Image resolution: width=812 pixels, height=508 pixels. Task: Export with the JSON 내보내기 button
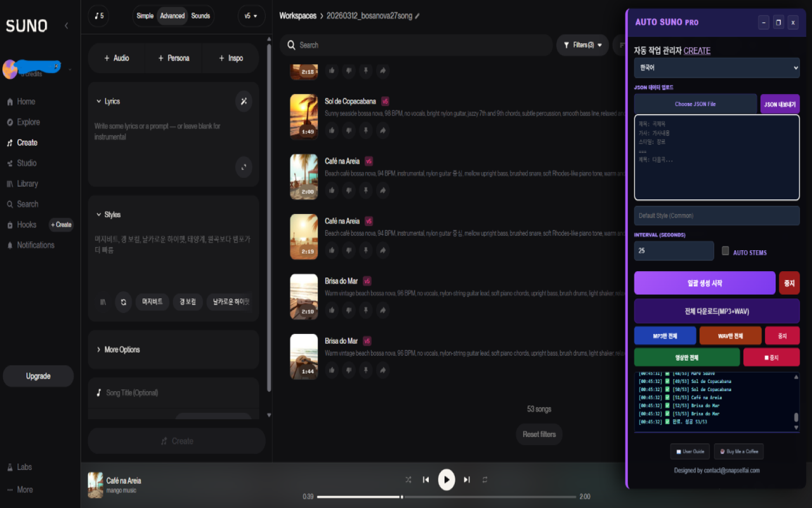click(780, 104)
